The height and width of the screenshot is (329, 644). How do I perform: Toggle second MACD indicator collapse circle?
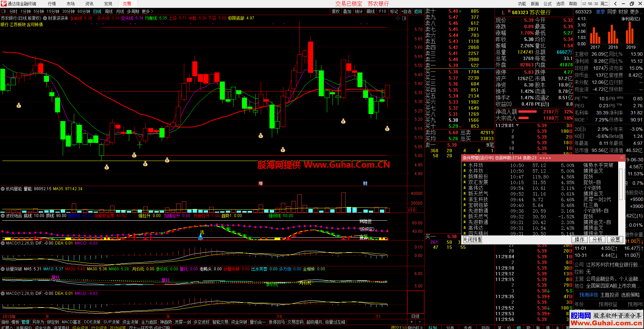pos(3,293)
